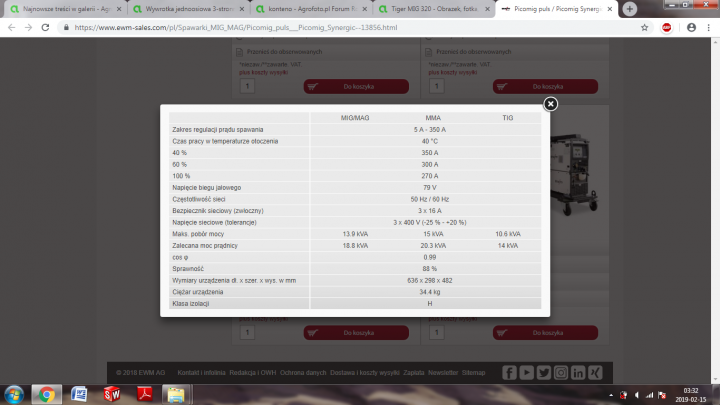The height and width of the screenshot is (405, 720).
Task: Click the Newsletter link in the footer
Action: [x=442, y=372]
